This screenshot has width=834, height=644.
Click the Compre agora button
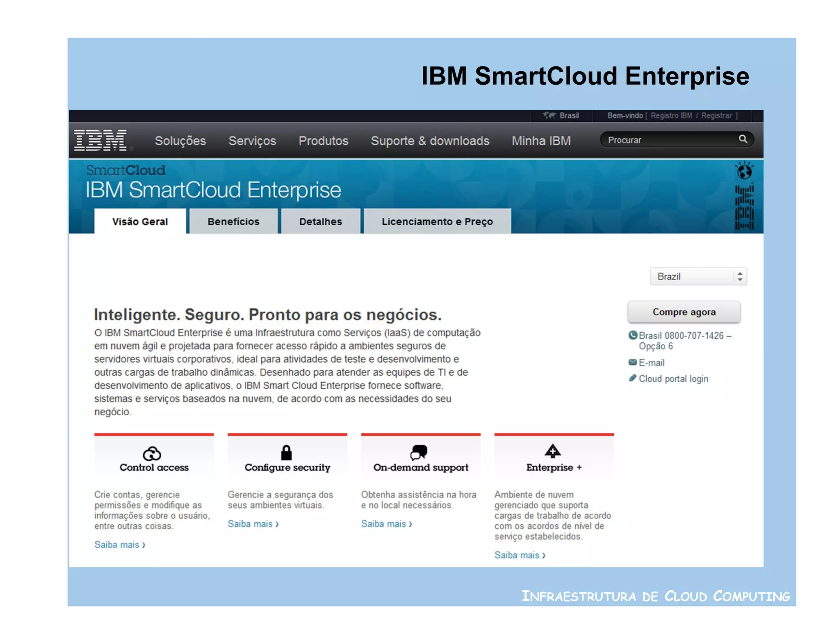(x=684, y=312)
